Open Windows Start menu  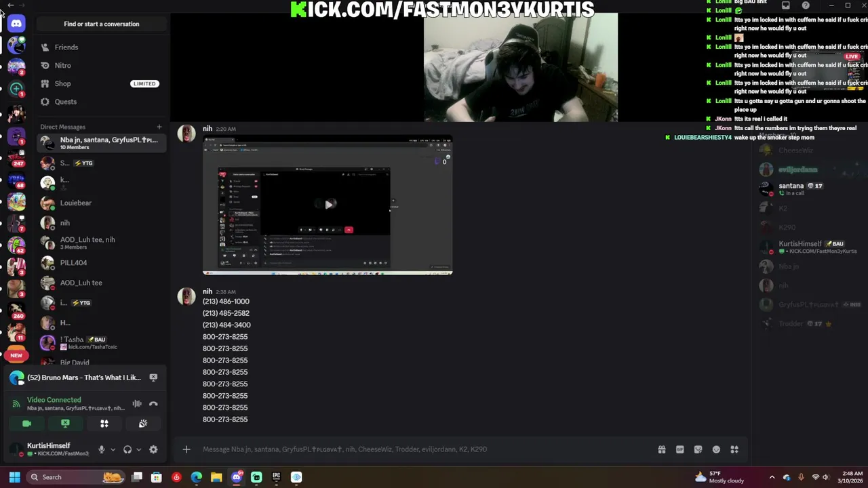[14, 477]
